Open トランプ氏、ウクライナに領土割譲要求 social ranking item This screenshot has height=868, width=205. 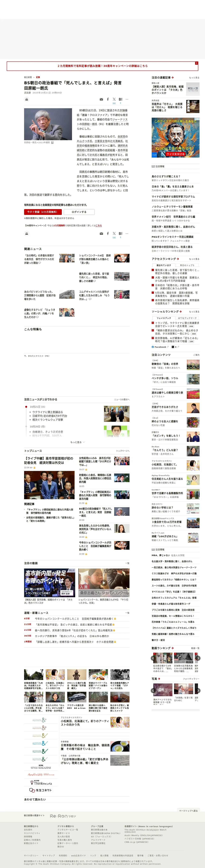click(x=177, y=325)
